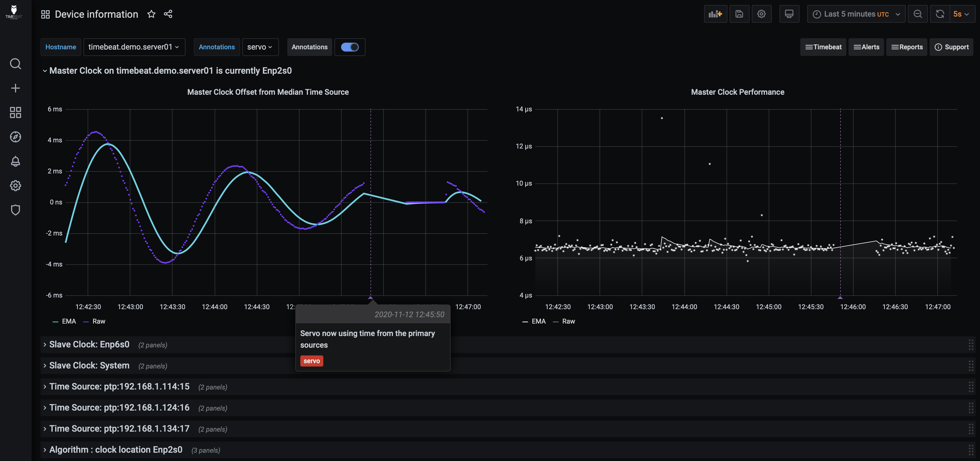Open the dashboards grid icon beside Device information

click(45, 14)
